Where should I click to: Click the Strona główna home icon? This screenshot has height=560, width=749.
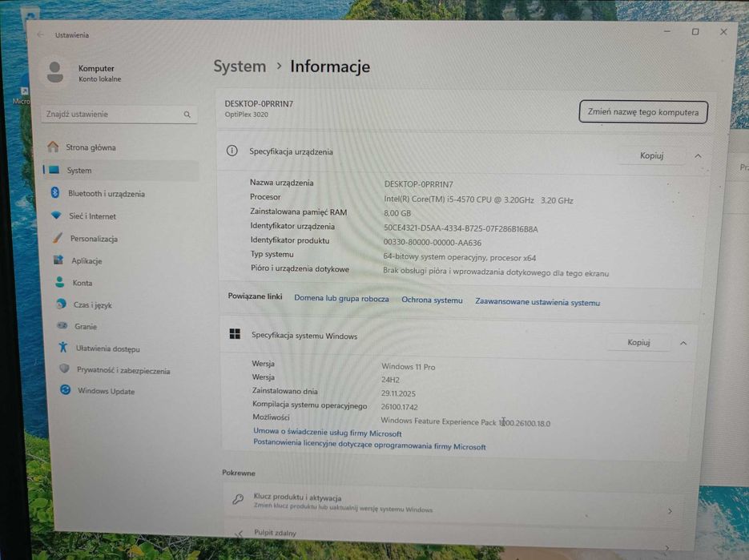click(53, 147)
